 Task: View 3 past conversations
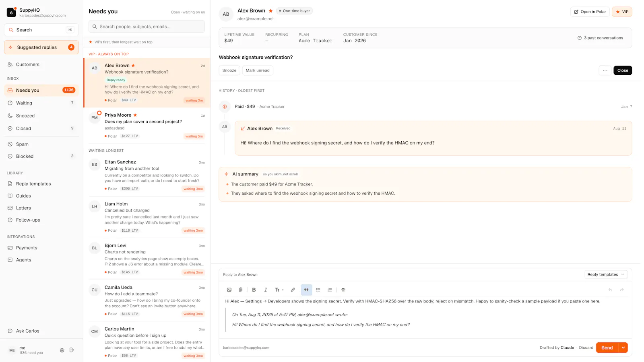tap(600, 38)
